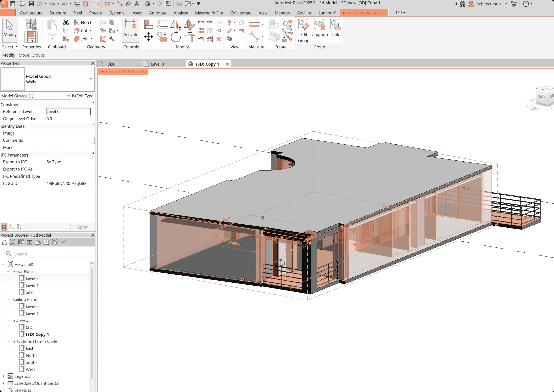Save project with the Save disk icon
Image resolution: width=554 pixels, height=392 pixels.
click(31, 4)
